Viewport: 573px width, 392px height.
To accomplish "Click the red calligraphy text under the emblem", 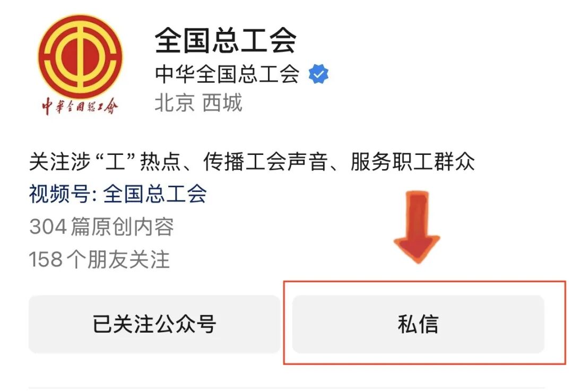I will [x=80, y=106].
